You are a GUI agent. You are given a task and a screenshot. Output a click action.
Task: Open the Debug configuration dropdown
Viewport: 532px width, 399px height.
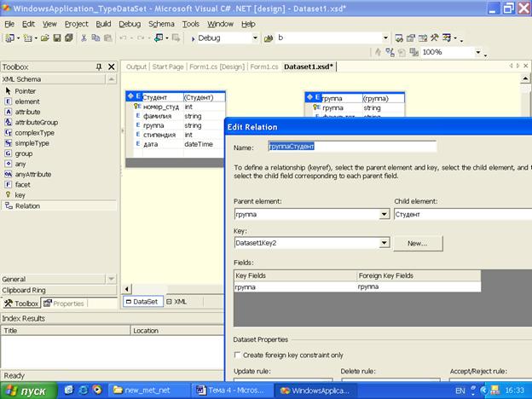(255, 38)
